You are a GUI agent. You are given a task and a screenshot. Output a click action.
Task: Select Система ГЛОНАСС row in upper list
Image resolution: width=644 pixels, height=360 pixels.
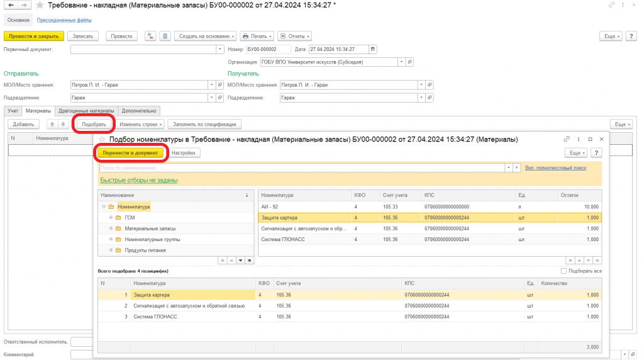pyautogui.click(x=430, y=239)
